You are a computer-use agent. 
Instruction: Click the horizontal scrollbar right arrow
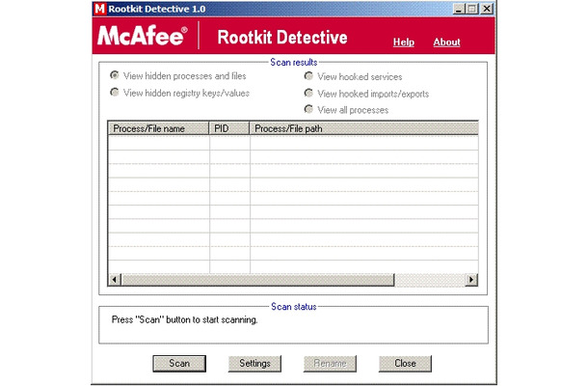(471, 280)
